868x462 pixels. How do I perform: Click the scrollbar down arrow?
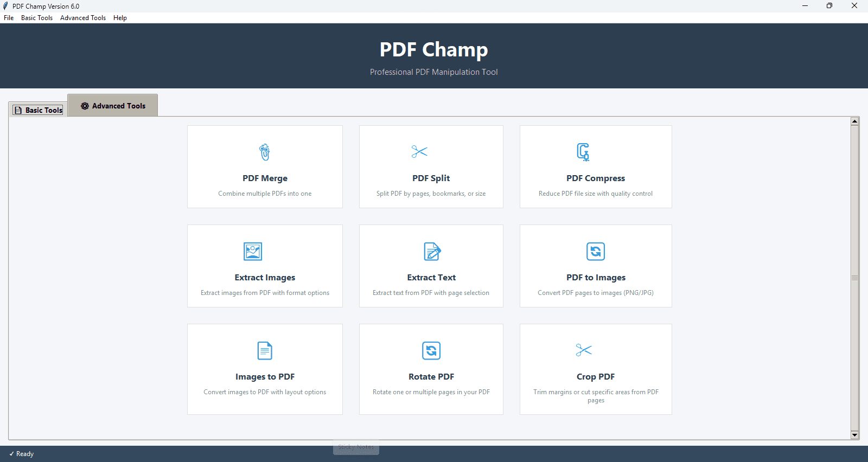855,435
